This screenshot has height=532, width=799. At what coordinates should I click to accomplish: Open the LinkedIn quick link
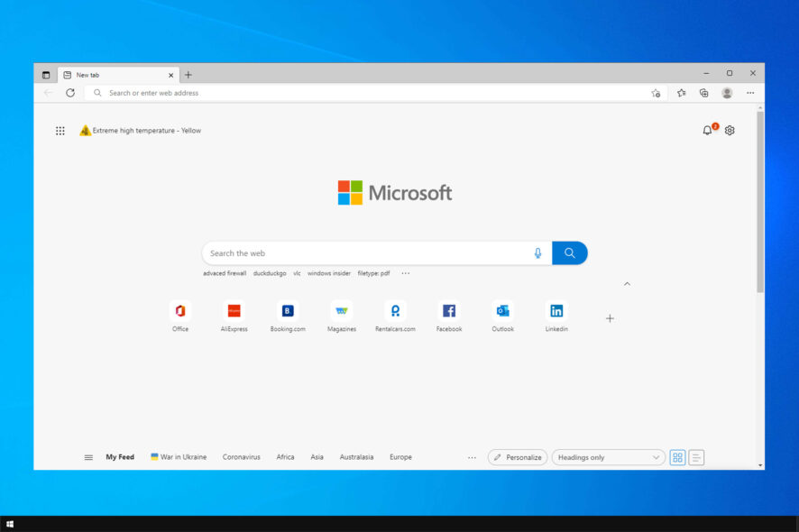556,316
